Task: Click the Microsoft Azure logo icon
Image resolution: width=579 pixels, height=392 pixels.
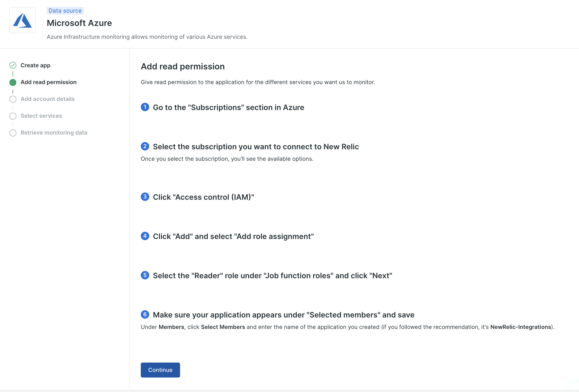Action: tap(22, 20)
